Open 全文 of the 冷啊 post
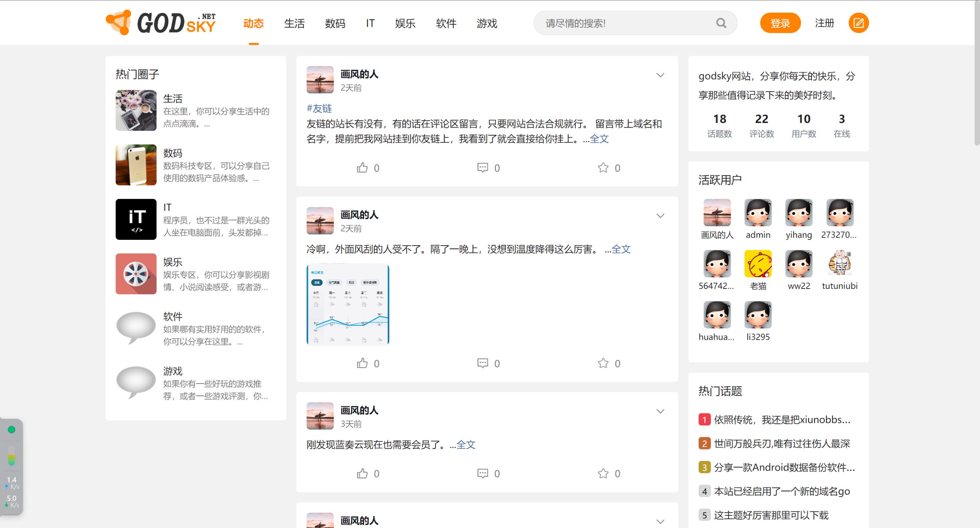980x528 pixels. [621, 249]
